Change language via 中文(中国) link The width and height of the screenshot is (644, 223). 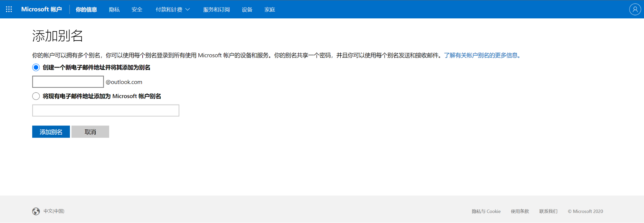point(54,211)
